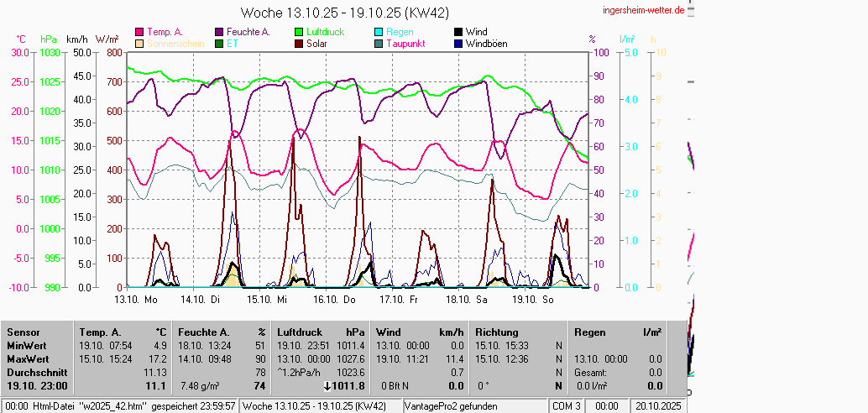Click the purple Feuchte A. legend square
This screenshot has width=868, height=413.
click(220, 32)
